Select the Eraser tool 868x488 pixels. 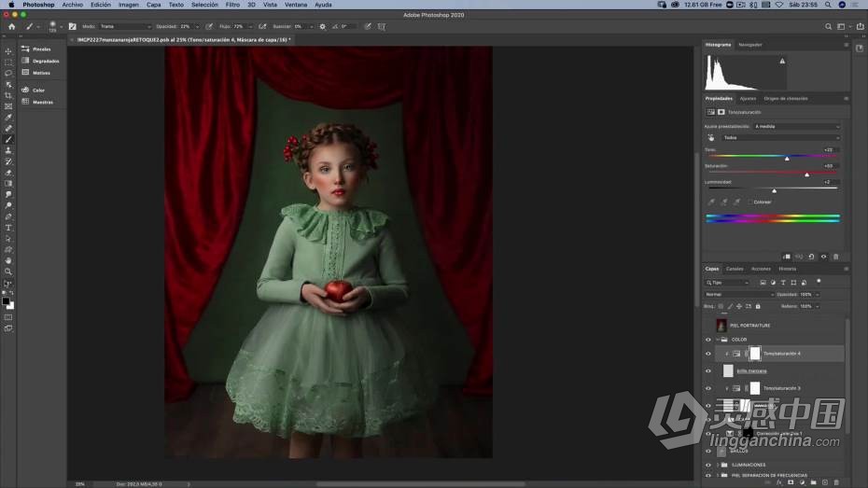click(x=8, y=173)
